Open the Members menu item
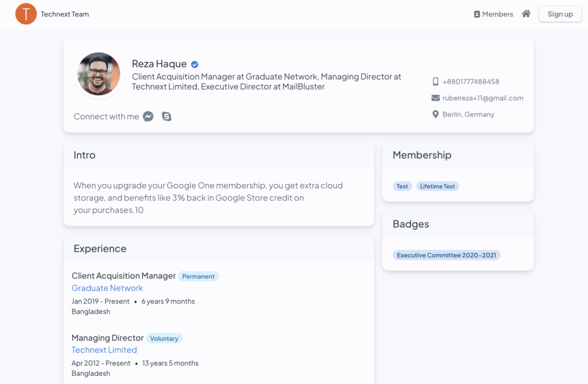Image resolution: width=588 pixels, height=384 pixels. (x=493, y=14)
